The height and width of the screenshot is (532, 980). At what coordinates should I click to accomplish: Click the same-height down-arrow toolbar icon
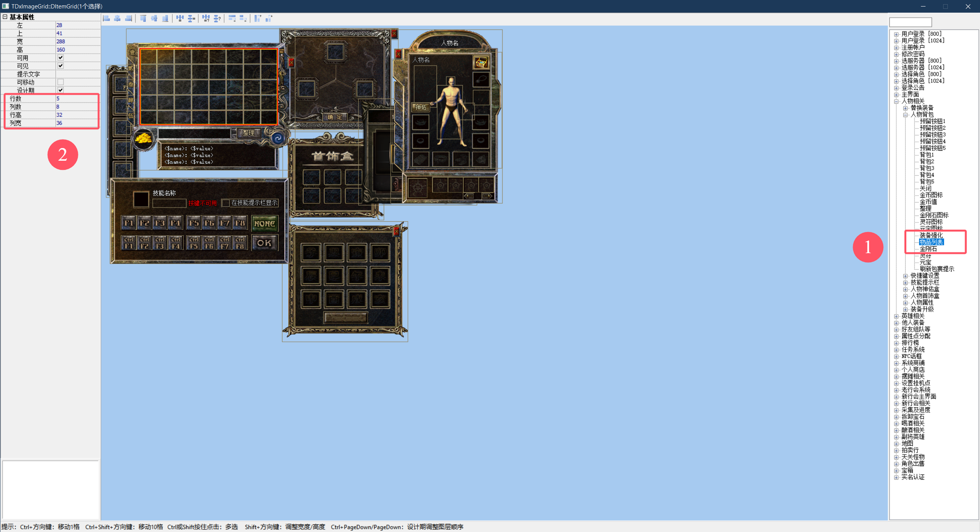tap(269, 18)
